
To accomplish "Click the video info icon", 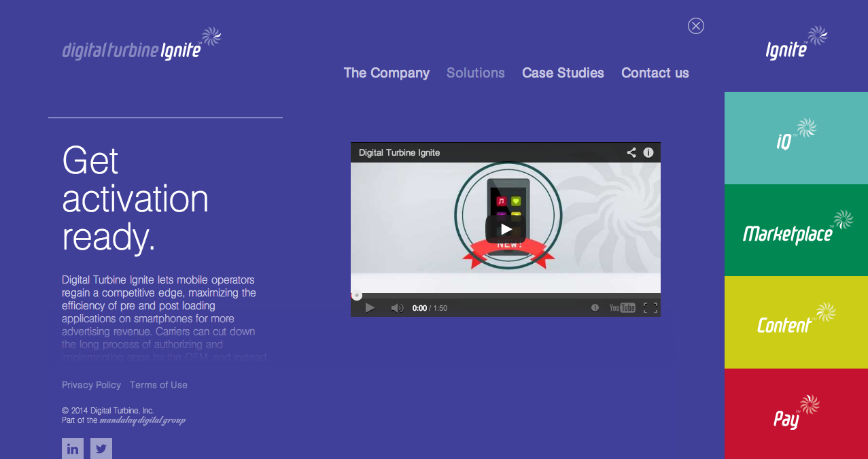I will tap(648, 152).
